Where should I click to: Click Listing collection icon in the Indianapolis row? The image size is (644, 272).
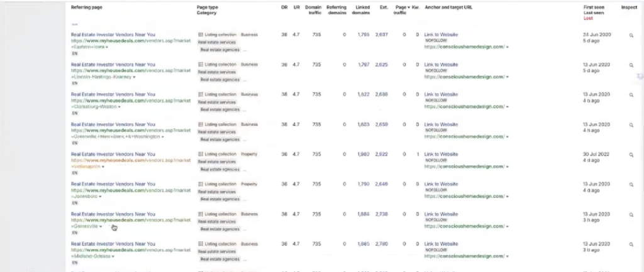point(201,154)
